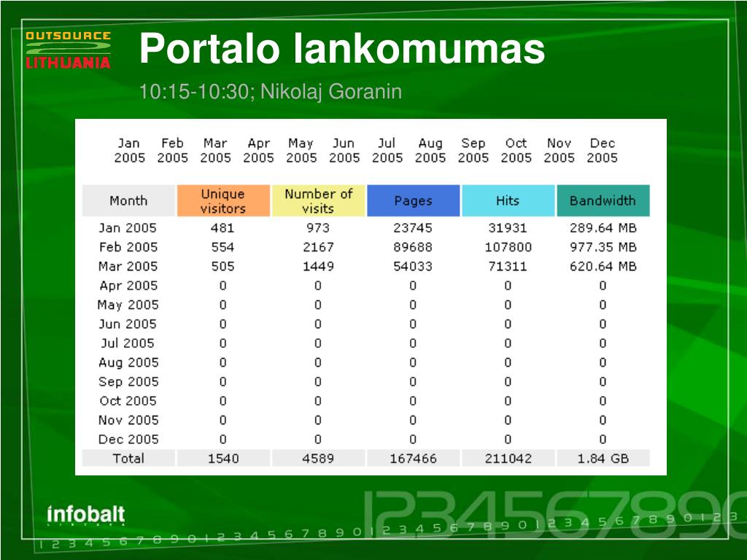Click the infobalt logo
The width and height of the screenshot is (747, 560).
point(86,516)
